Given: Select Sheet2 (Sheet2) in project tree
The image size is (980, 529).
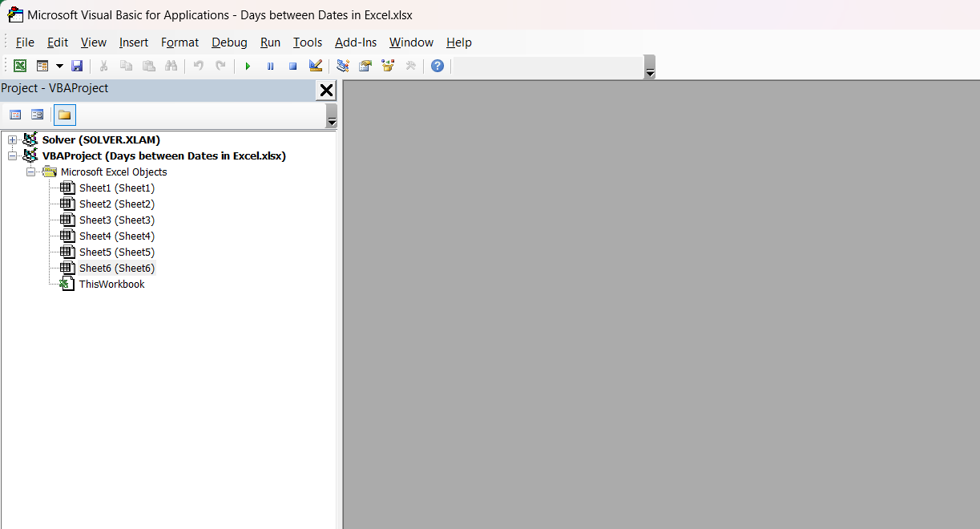Looking at the screenshot, I should pos(116,204).
